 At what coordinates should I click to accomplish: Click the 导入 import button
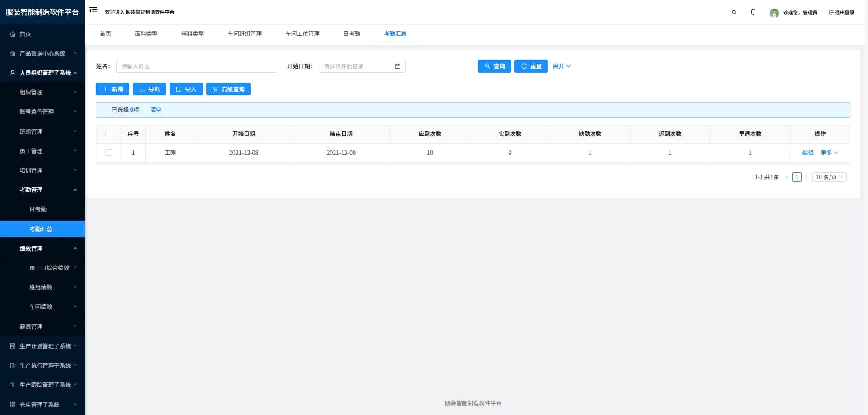[186, 89]
